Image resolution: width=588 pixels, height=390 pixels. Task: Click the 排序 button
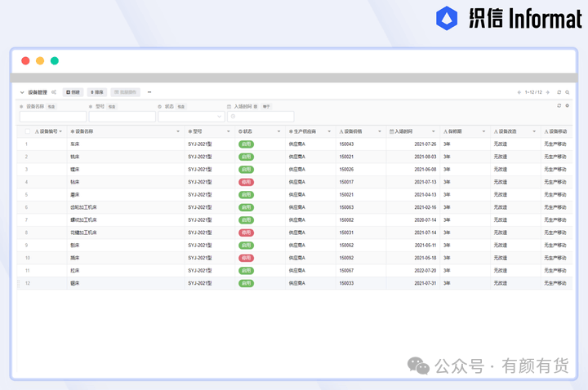96,92
